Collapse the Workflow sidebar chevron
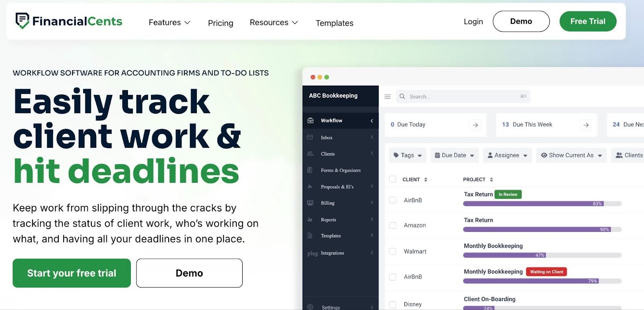 click(x=372, y=120)
